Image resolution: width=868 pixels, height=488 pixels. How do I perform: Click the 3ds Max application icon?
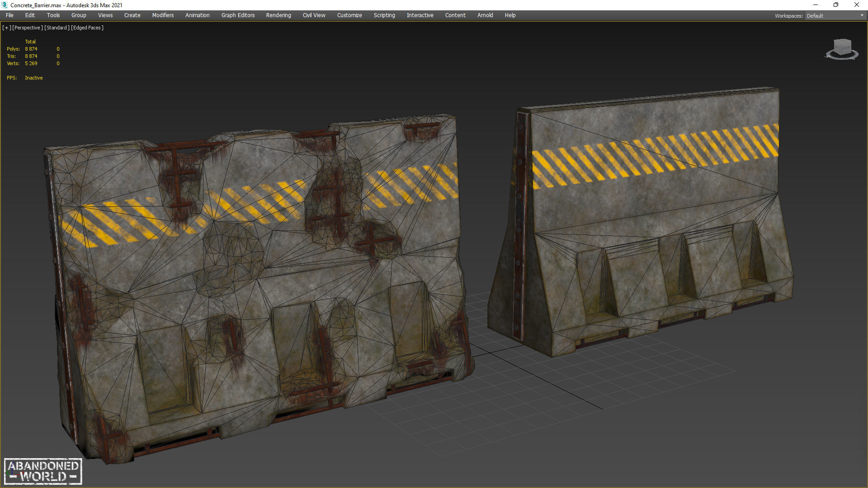click(x=5, y=5)
